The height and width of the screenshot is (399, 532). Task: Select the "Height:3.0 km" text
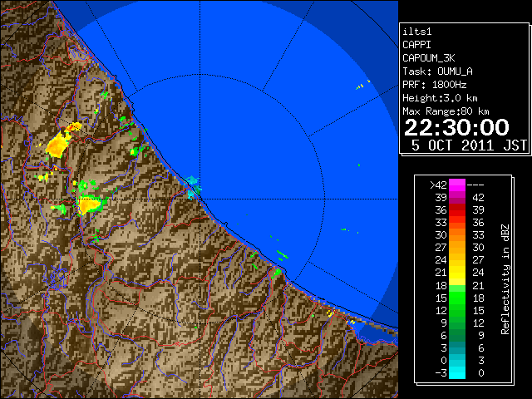click(x=440, y=98)
